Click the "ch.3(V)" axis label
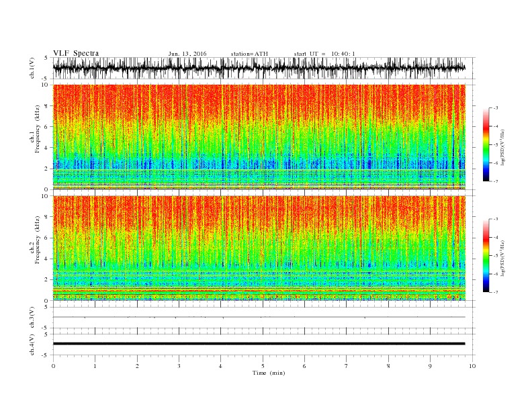 click(x=32, y=318)
